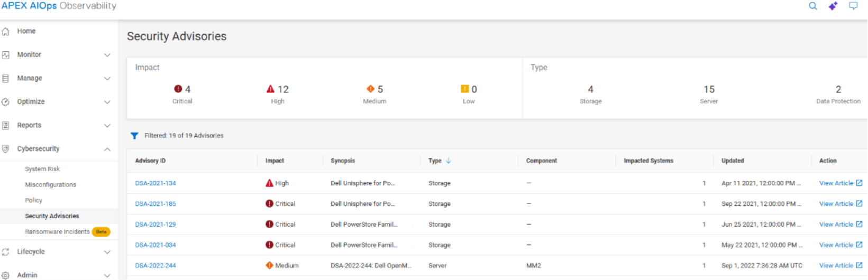Screen dimensions: 868x280
Task: Open advisory DSA-2021-034 link
Action: pyautogui.click(x=156, y=245)
